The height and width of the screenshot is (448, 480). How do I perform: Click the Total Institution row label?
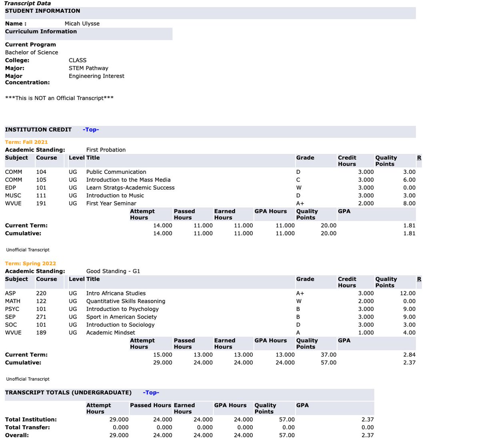(31, 420)
